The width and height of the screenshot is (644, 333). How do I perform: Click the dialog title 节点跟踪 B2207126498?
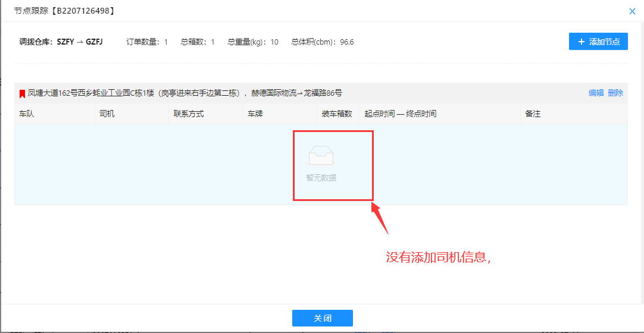pos(64,11)
